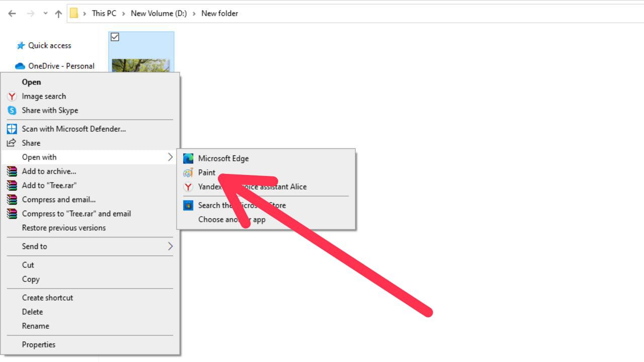Select This PC in the breadcrumb

point(104,14)
